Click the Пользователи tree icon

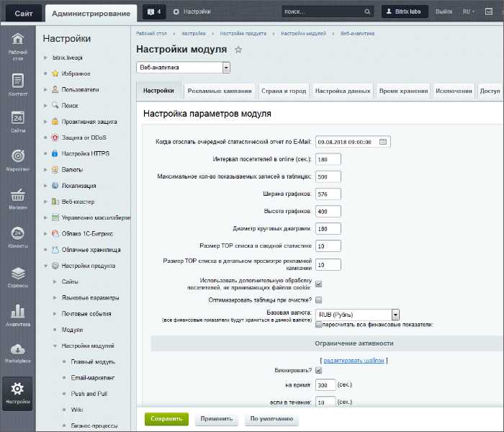(55, 89)
